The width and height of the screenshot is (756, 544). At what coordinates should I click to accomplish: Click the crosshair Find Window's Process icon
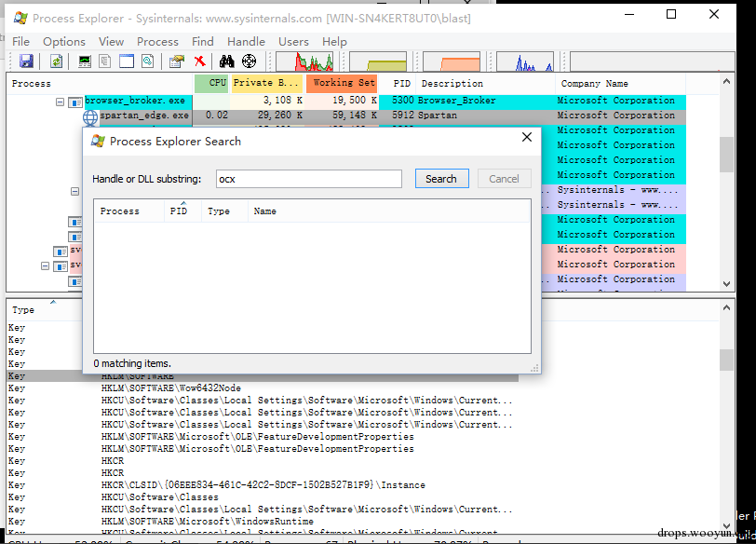(x=250, y=61)
